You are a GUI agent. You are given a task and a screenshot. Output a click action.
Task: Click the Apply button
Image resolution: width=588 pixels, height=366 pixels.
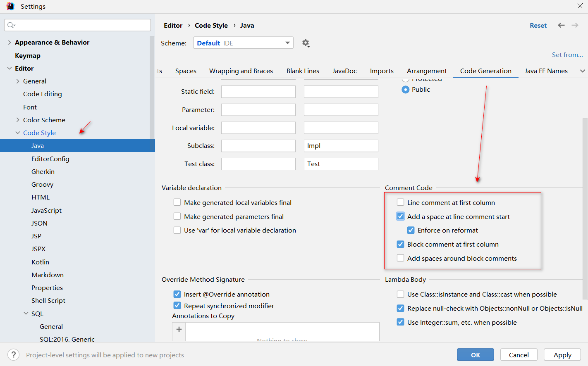562,355
